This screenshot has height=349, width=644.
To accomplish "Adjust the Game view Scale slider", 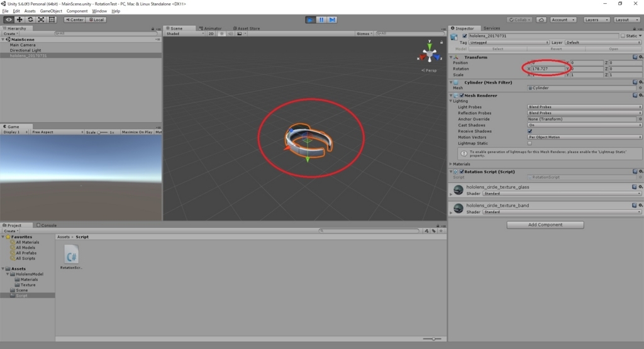I will 103,132.
